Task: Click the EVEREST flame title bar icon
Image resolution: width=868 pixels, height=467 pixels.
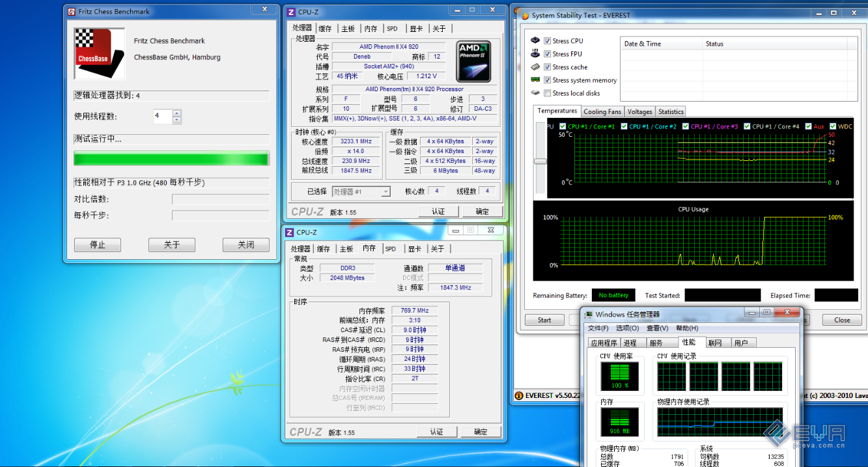Action: coord(525,15)
